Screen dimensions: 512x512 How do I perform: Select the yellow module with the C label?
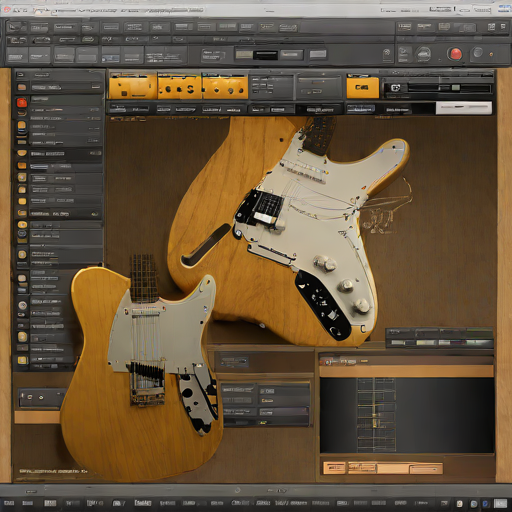363,88
